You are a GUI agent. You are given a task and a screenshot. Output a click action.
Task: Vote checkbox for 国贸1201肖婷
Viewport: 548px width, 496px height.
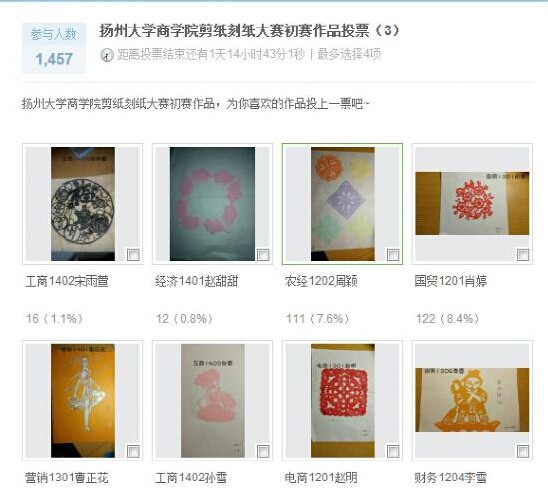523,255
